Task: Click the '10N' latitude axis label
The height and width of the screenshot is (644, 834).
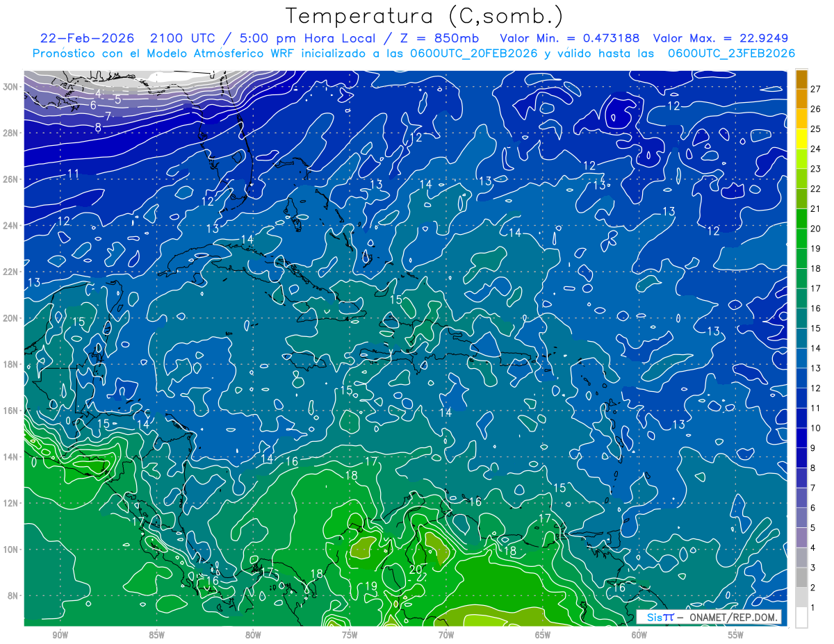Action: pos(11,550)
